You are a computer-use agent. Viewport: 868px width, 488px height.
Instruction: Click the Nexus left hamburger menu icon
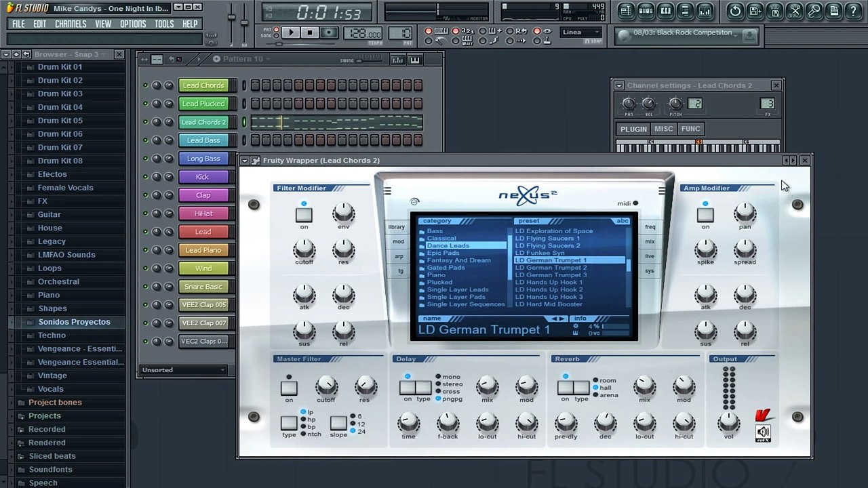click(x=387, y=191)
